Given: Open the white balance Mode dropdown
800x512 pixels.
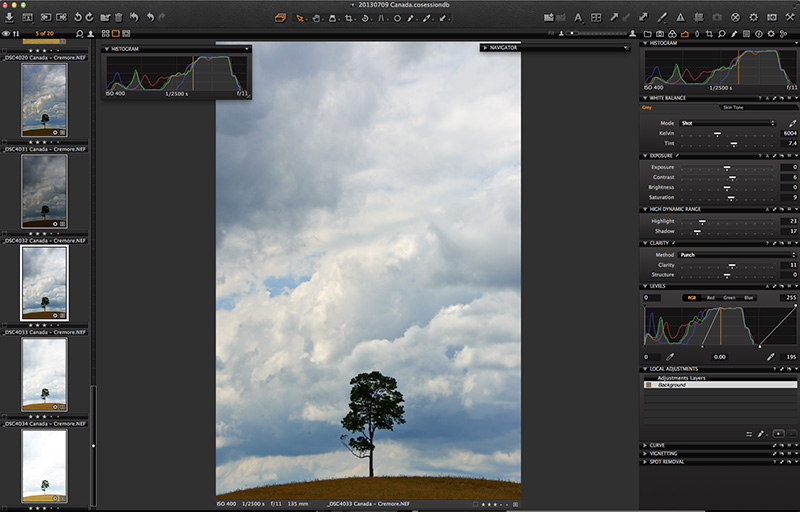Looking at the screenshot, I should click(x=728, y=123).
